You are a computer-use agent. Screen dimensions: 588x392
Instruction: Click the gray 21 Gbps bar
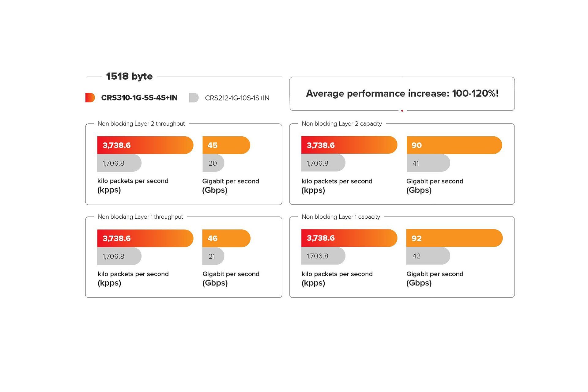click(213, 256)
